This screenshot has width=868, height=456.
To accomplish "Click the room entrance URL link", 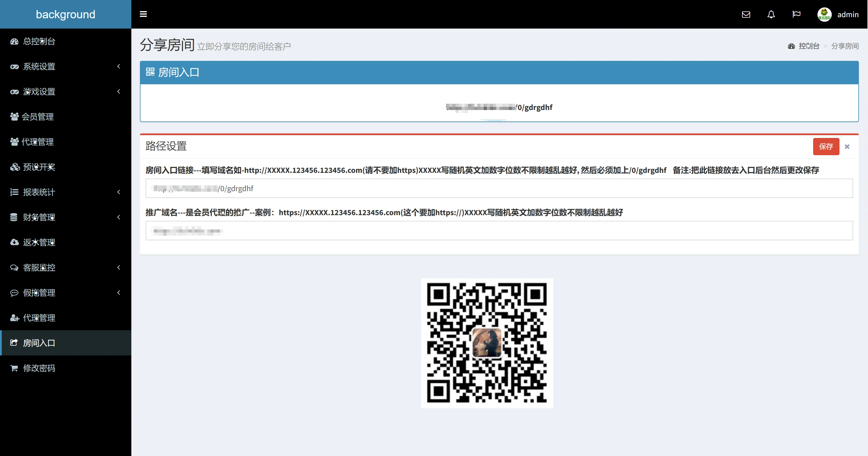I will 499,107.
